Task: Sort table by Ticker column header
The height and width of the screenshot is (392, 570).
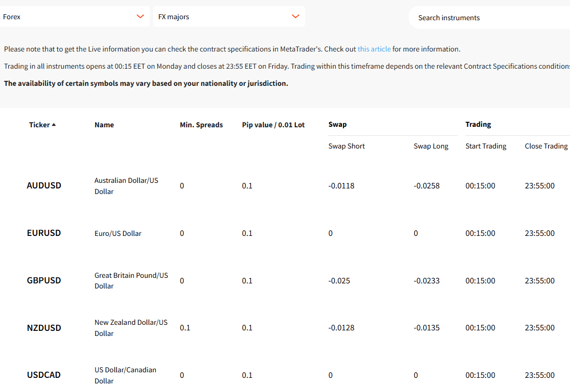Action: 39,125
